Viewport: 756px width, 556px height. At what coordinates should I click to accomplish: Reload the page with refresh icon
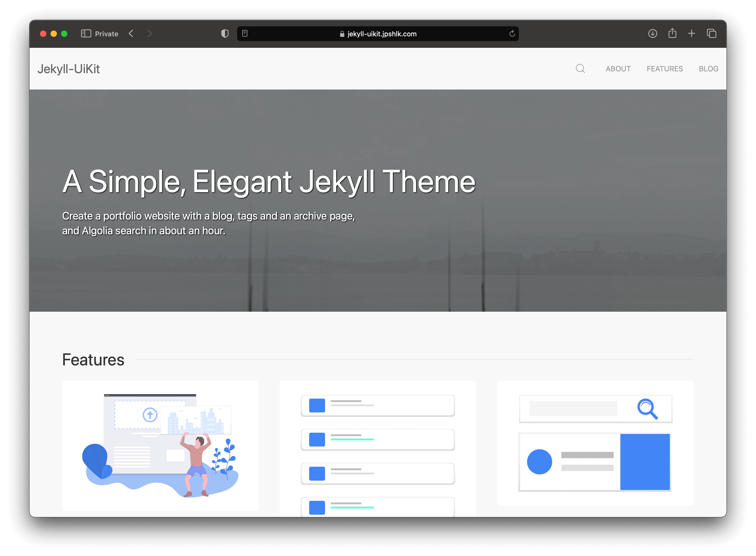point(512,34)
